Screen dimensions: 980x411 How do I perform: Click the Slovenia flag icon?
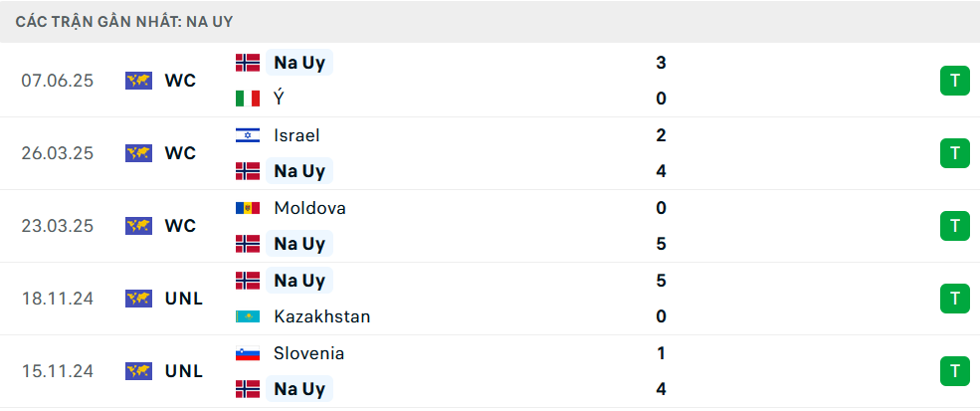point(248,353)
